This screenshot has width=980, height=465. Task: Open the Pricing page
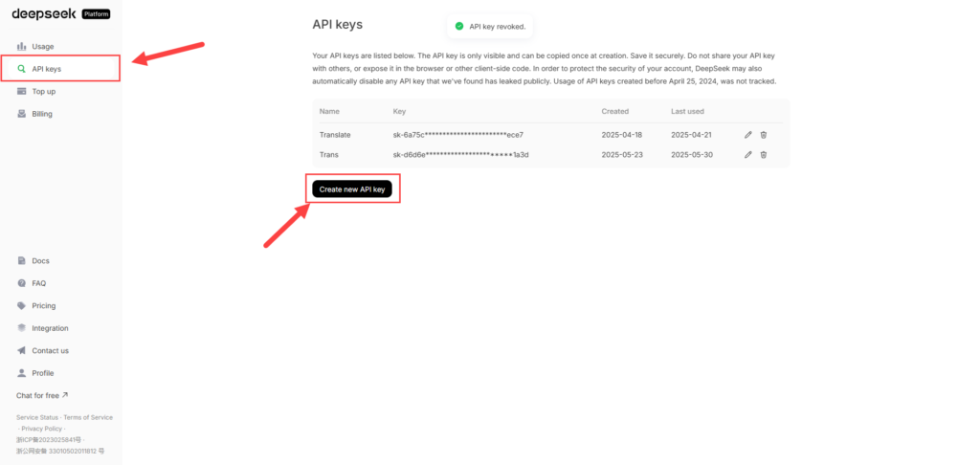tap(44, 305)
